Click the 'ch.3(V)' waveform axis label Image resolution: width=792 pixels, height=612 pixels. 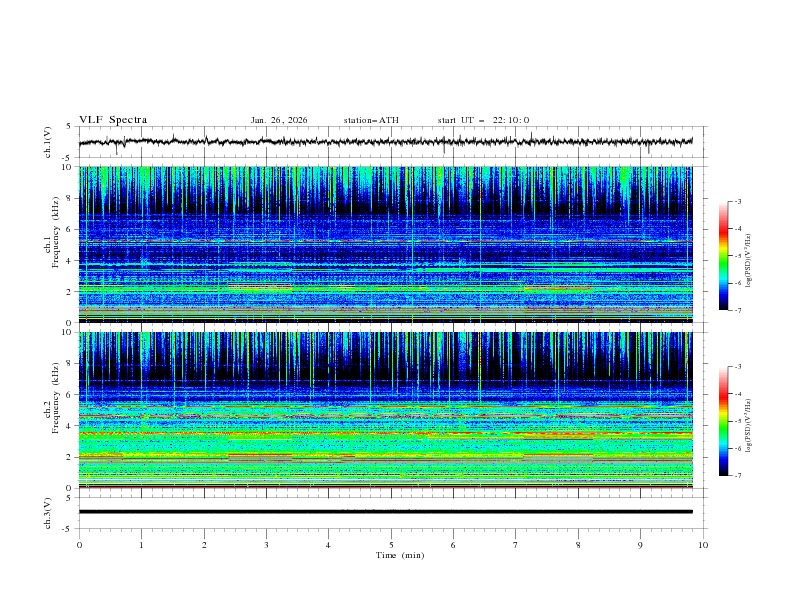pos(47,513)
